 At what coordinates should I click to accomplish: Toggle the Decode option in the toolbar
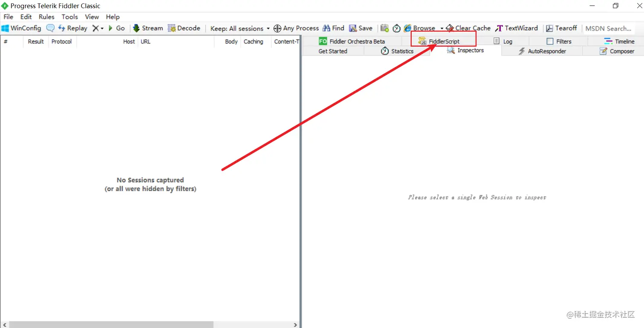[x=184, y=28]
